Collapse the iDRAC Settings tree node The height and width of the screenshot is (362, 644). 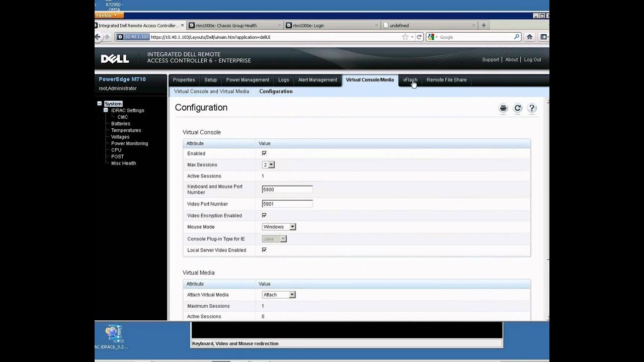[x=106, y=110]
